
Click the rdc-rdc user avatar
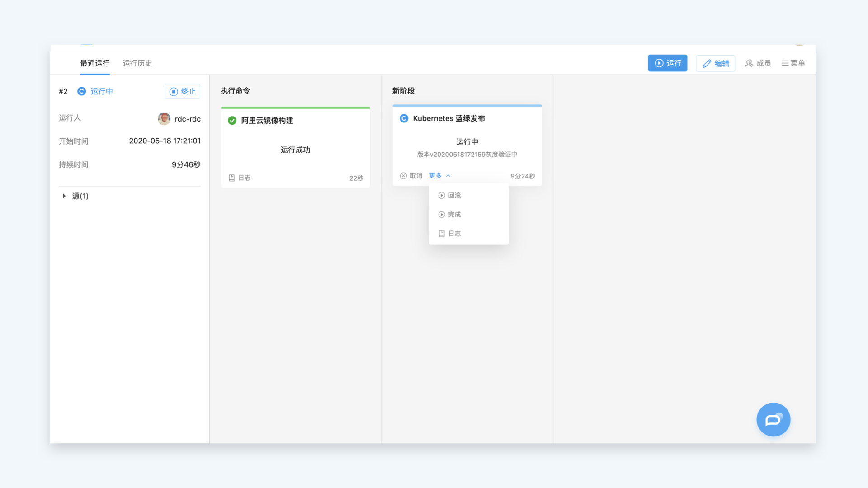pyautogui.click(x=164, y=119)
